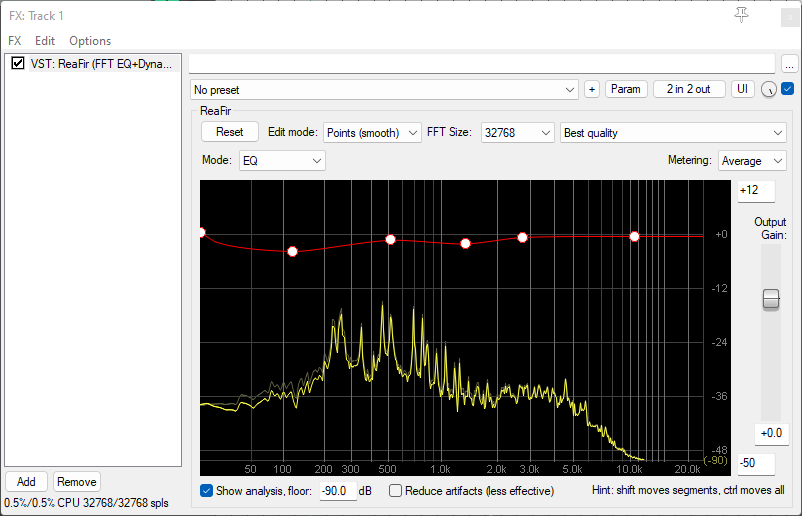Toggle the ReaFir FX enable checkbox in list
The image size is (802, 516).
pyautogui.click(x=18, y=63)
